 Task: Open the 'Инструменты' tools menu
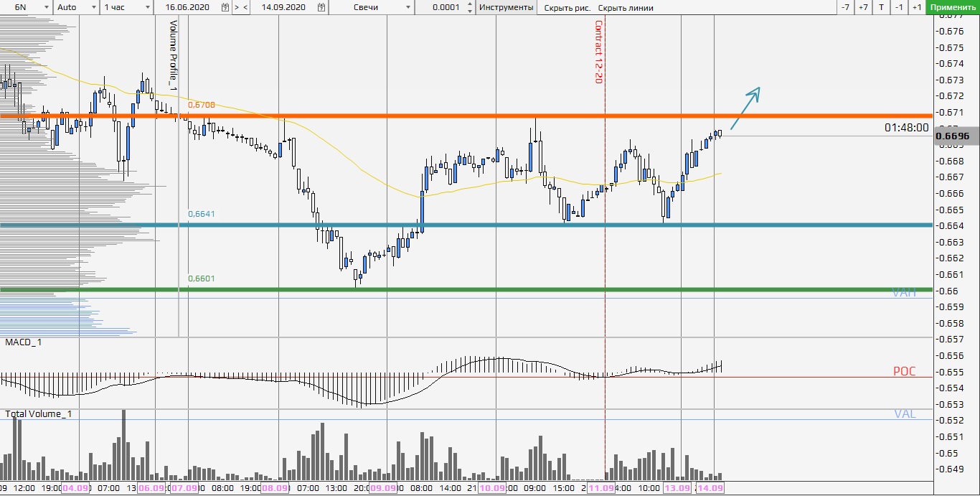click(506, 7)
